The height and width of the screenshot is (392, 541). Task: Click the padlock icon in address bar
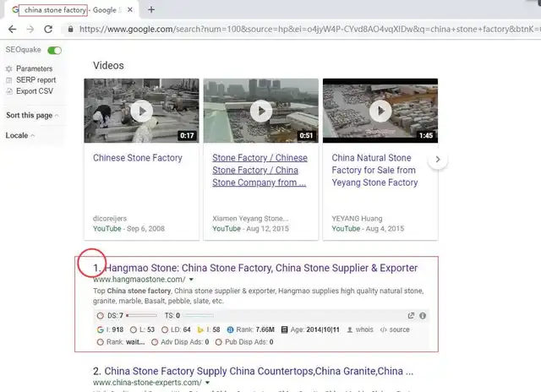click(70, 30)
